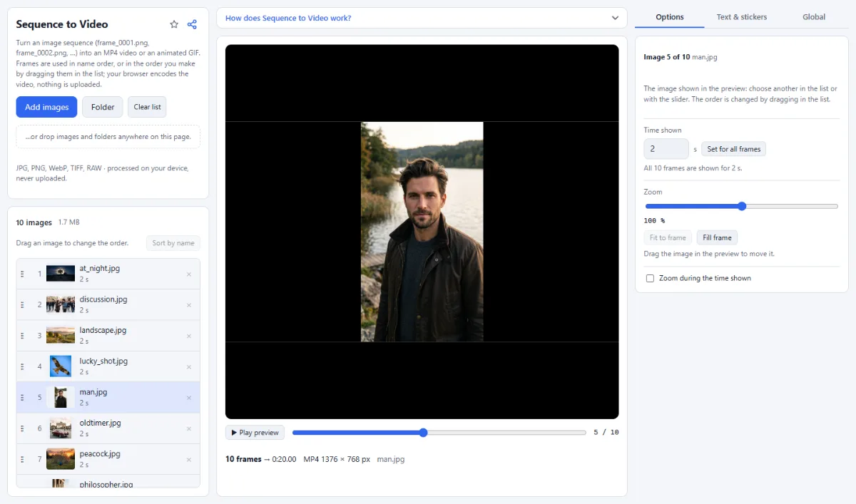Click Set for all frames

(734, 149)
